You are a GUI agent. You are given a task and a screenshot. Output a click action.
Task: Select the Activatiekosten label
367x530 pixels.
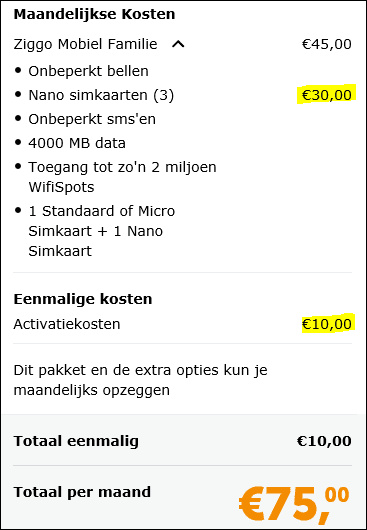click(67, 324)
